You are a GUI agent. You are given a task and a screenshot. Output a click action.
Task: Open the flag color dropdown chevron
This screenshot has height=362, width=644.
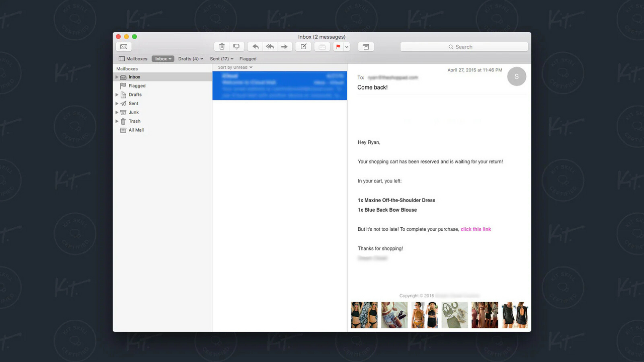point(346,46)
